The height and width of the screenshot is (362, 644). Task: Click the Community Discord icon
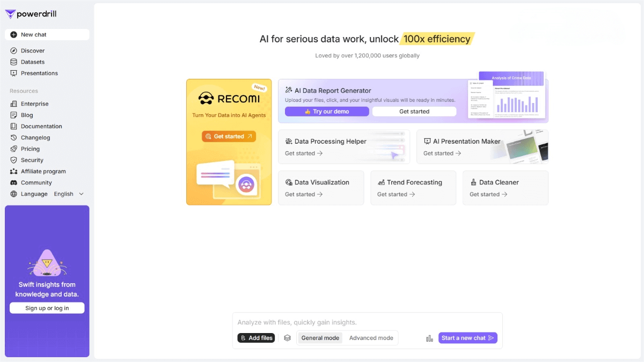click(13, 182)
